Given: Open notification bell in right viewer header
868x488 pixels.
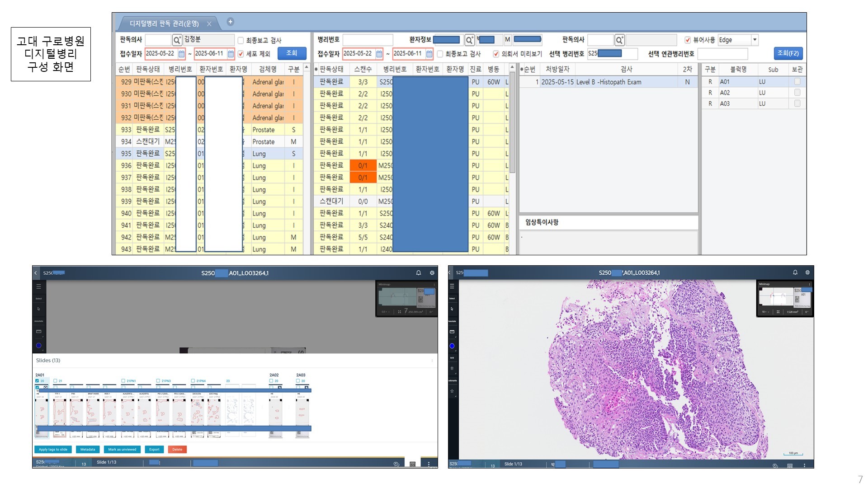Looking at the screenshot, I should [795, 272].
